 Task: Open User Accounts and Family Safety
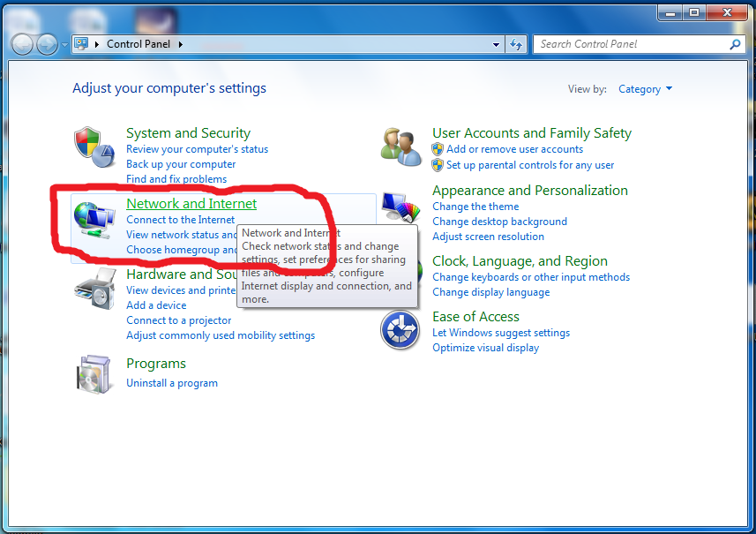(x=532, y=133)
